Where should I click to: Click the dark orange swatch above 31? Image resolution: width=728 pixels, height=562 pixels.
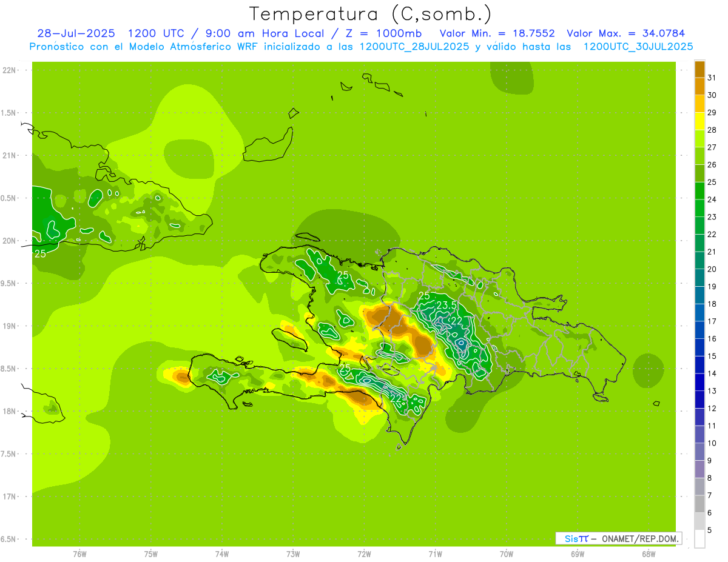tap(699, 69)
